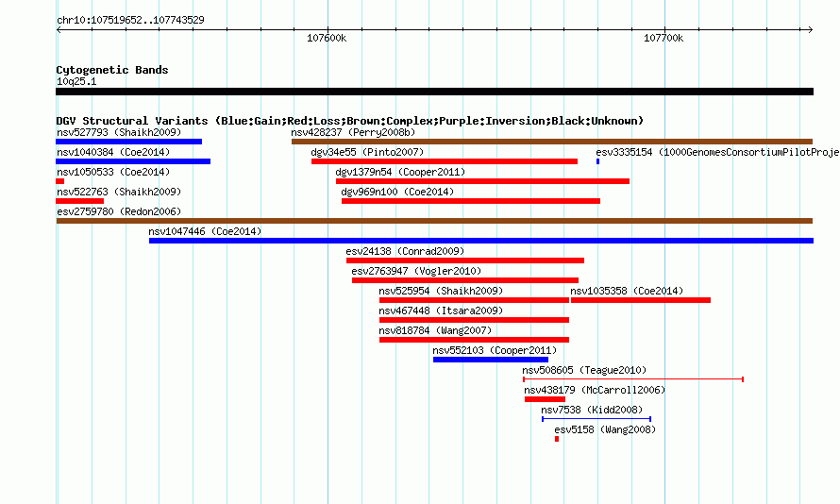Click the DGV Structural Variants track title

[350, 121]
